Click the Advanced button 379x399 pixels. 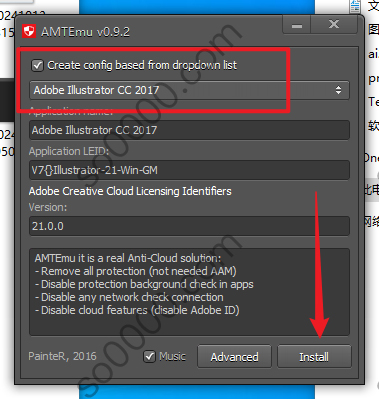234,357
